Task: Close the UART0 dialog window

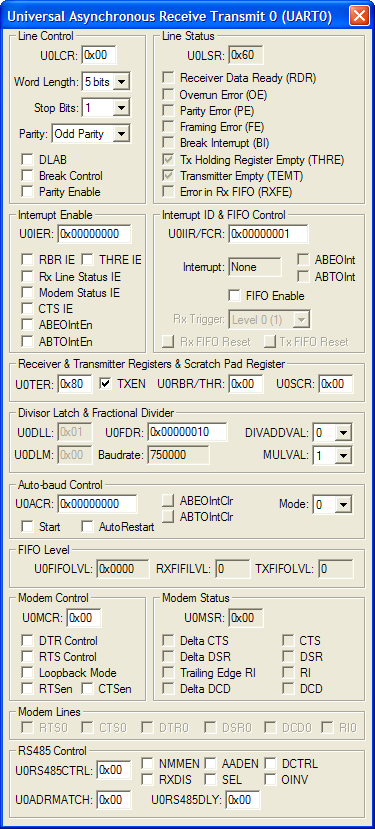Action: tap(360, 16)
